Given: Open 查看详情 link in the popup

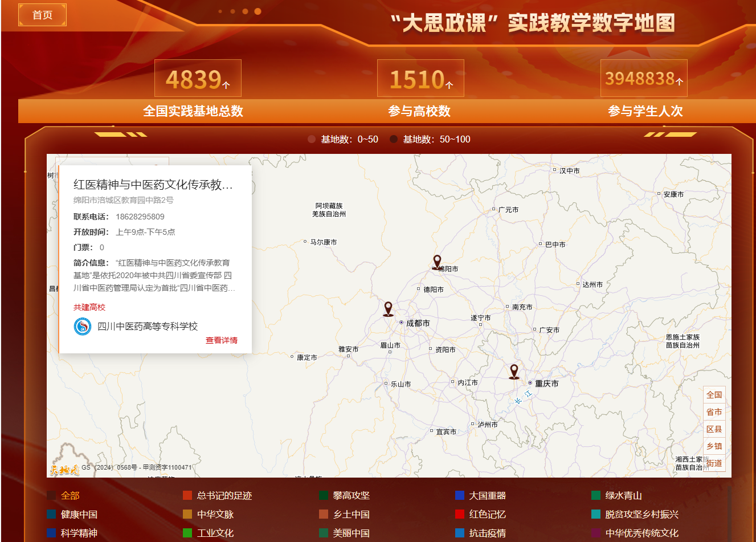Looking at the screenshot, I should pos(221,340).
